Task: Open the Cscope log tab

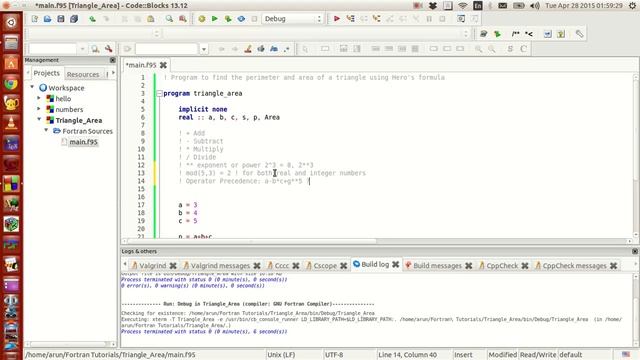Action: pos(325,266)
